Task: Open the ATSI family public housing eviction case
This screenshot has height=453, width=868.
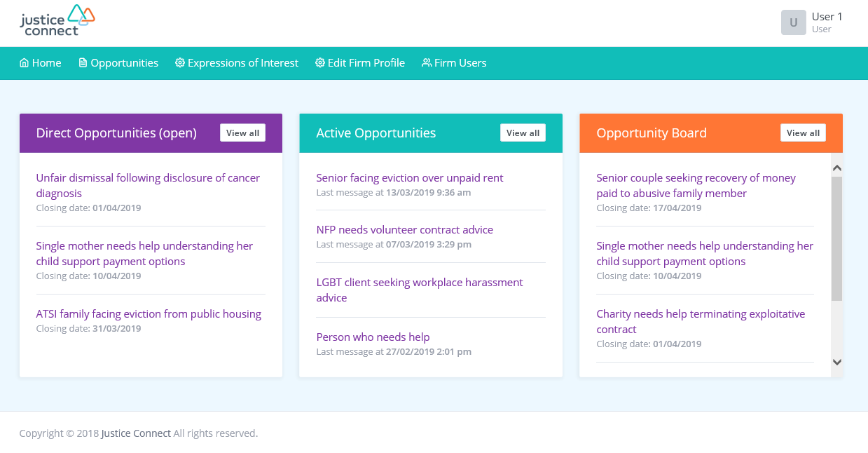Action: coord(149,313)
